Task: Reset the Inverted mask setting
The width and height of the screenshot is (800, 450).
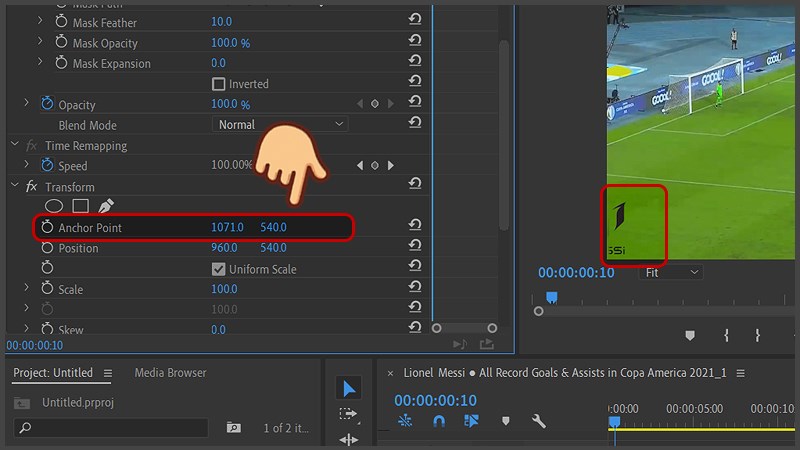Action: pos(415,81)
